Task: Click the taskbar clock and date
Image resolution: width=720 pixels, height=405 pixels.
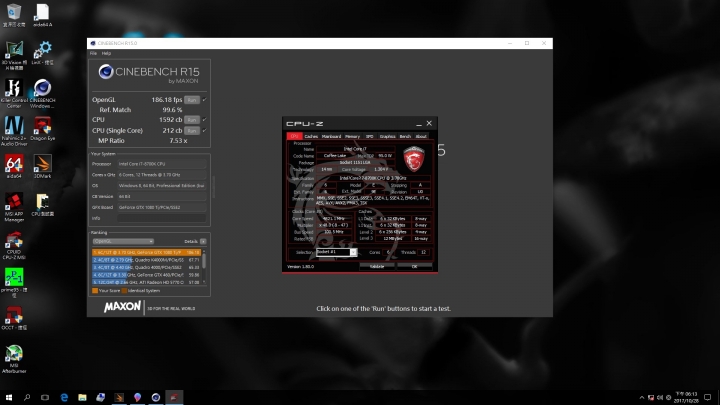Action: (x=686, y=397)
